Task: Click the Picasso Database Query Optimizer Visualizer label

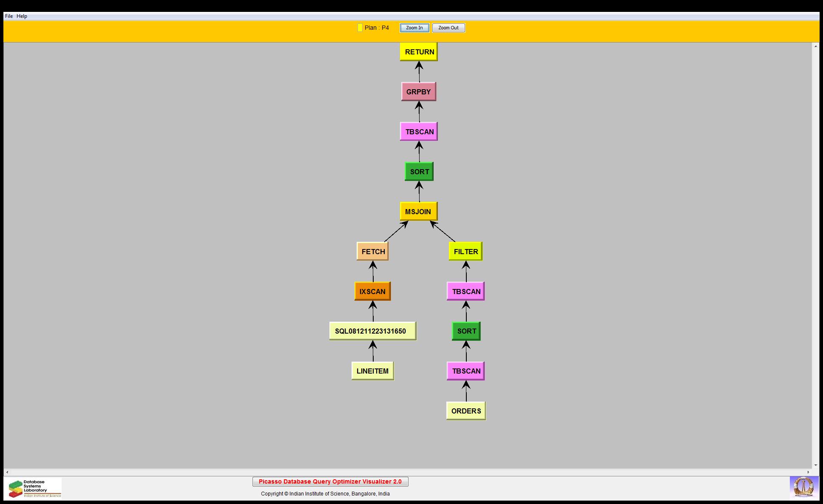Action: pyautogui.click(x=330, y=481)
